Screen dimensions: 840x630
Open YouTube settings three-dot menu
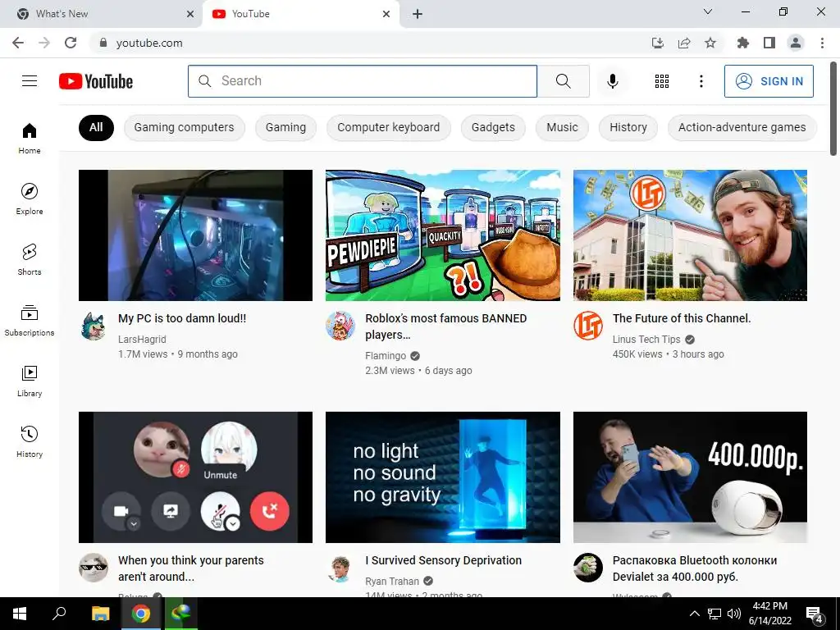[x=701, y=81]
